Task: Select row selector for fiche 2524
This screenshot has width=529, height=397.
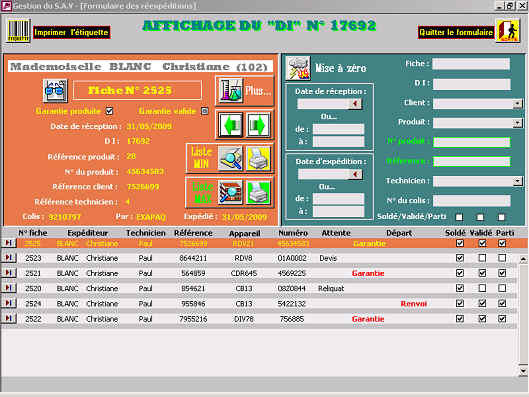Action: click(x=8, y=303)
